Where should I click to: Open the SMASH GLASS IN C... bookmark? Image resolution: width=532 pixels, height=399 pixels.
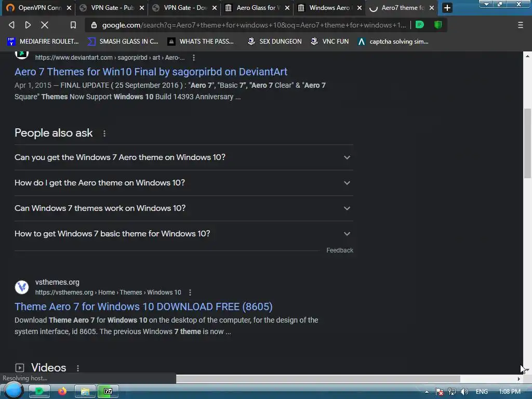click(x=123, y=42)
